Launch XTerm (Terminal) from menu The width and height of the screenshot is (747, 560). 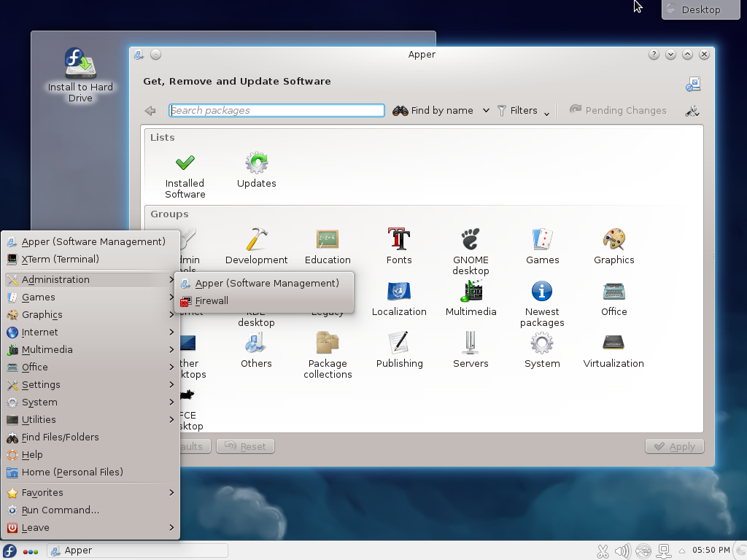tap(90, 259)
